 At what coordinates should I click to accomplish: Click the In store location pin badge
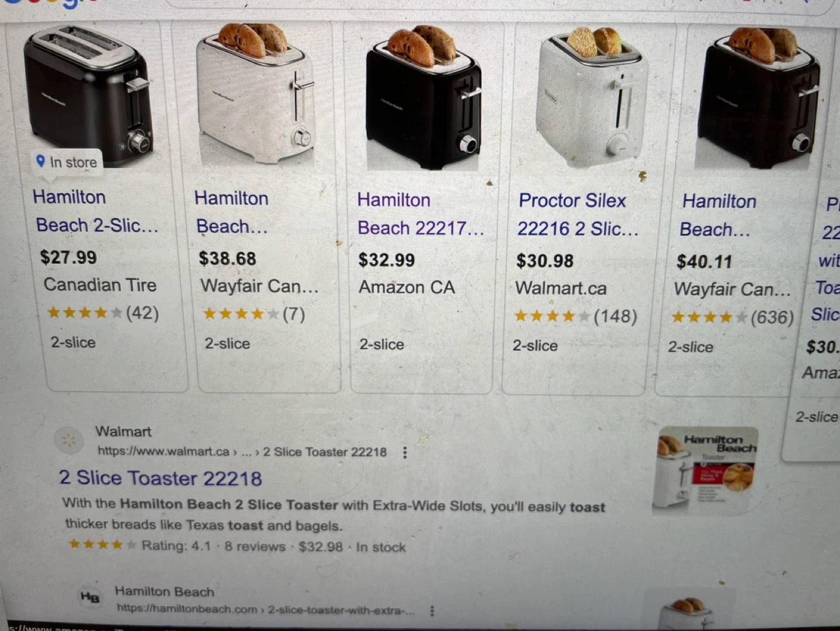pyautogui.click(x=66, y=162)
